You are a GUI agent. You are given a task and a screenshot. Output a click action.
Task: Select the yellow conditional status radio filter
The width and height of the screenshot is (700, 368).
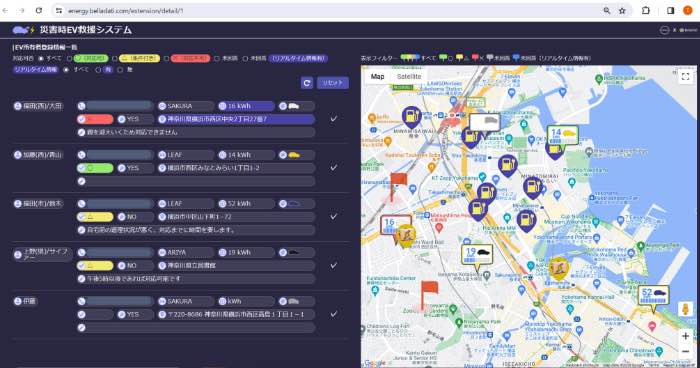tap(115, 59)
